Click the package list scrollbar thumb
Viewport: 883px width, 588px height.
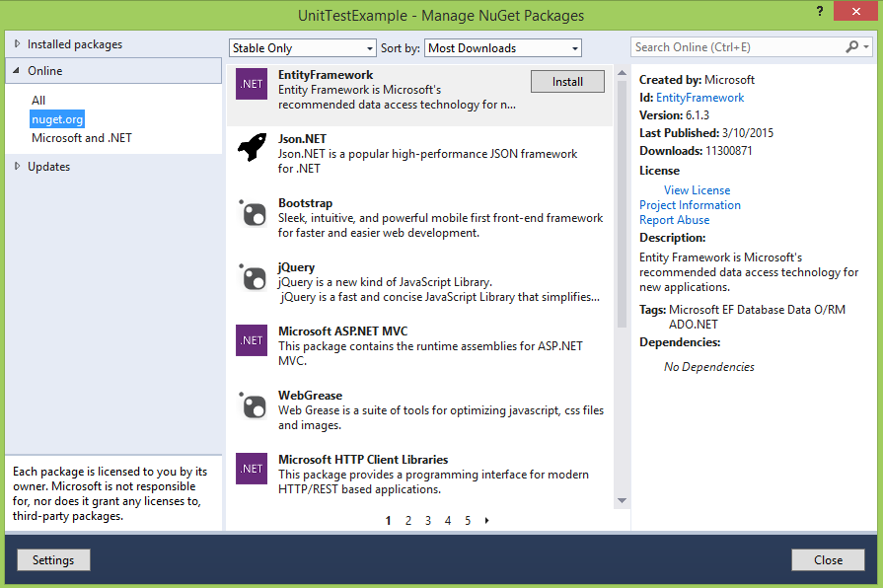tap(622, 204)
